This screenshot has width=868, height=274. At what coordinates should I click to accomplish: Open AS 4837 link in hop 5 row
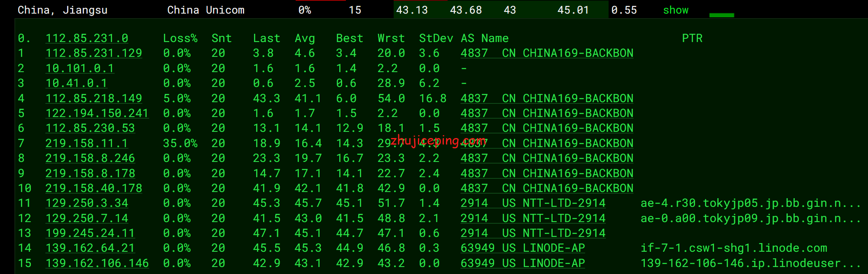click(x=547, y=113)
